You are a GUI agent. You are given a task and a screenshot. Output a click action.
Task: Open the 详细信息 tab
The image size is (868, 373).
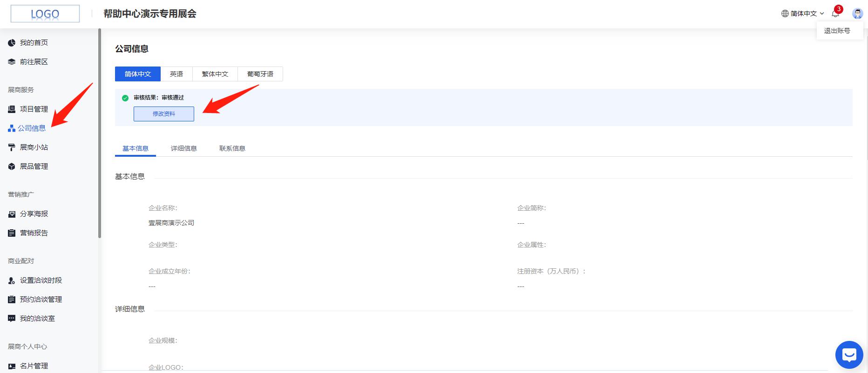click(184, 148)
